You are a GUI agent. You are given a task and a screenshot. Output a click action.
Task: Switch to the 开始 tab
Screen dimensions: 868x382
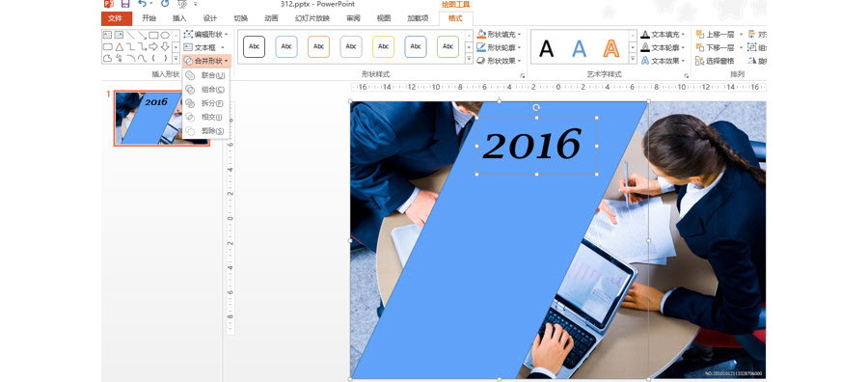(x=149, y=19)
